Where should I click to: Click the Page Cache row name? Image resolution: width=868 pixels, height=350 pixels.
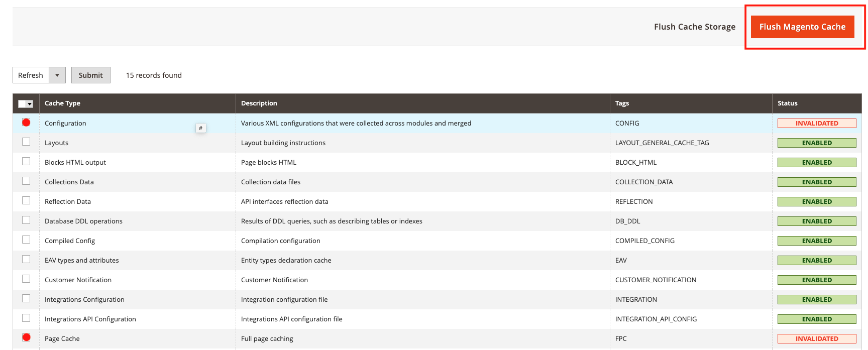[62, 339]
